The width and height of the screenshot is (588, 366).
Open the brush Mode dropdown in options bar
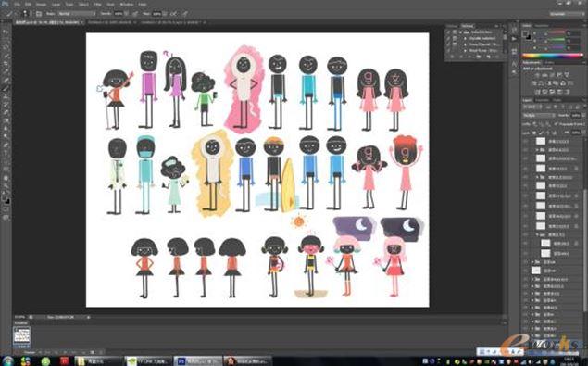[76, 14]
